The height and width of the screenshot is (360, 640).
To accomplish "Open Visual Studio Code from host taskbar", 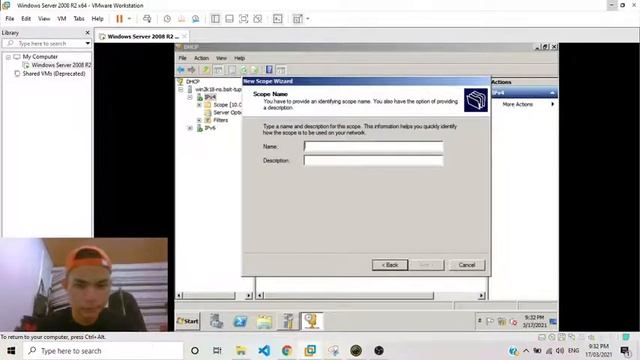I will [264, 351].
